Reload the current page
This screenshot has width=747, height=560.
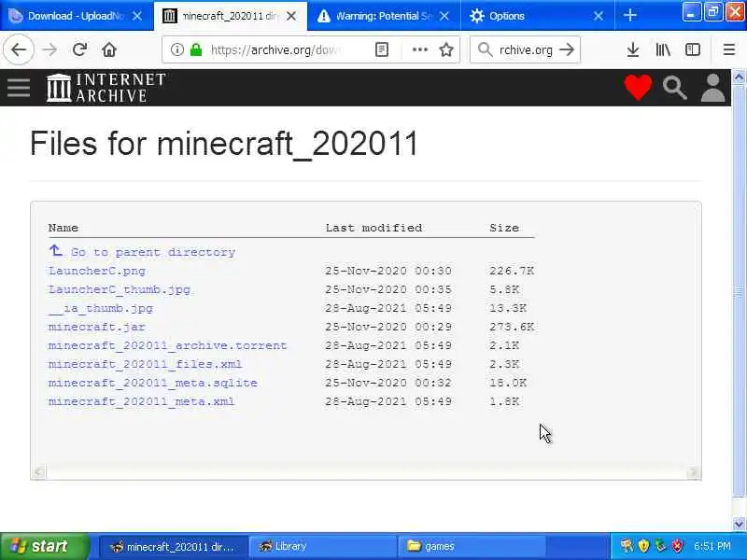(x=79, y=49)
